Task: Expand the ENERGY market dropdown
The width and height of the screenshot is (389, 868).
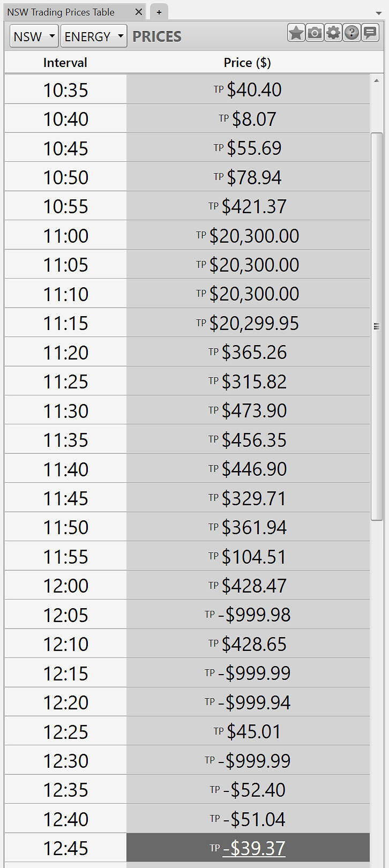Action: 94,36
